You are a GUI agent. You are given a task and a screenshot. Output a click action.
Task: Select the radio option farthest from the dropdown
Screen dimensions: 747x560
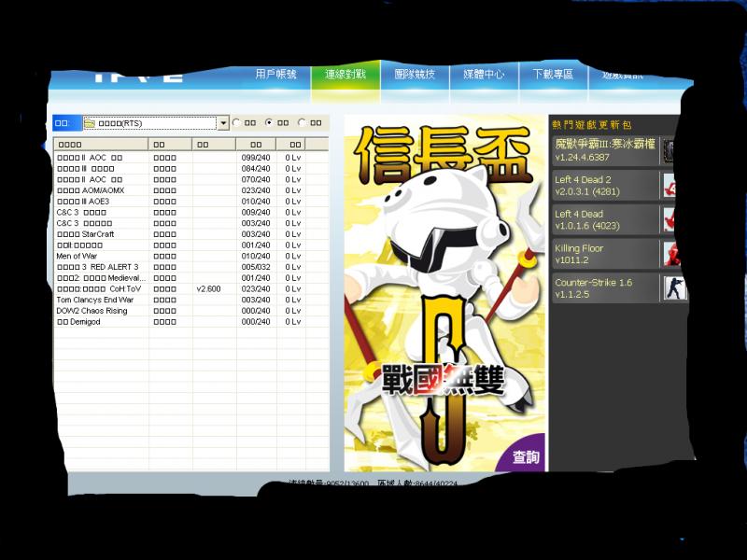click(x=302, y=122)
